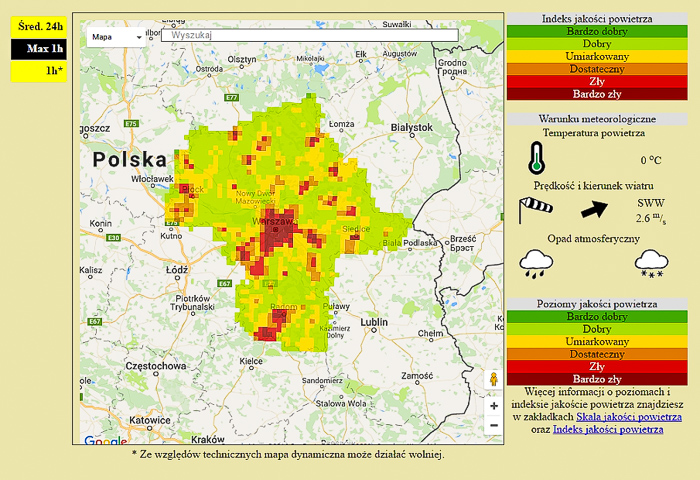Viewport: 700px width, 480px height.
Task: Click the Google logo on map
Action: [x=105, y=441]
